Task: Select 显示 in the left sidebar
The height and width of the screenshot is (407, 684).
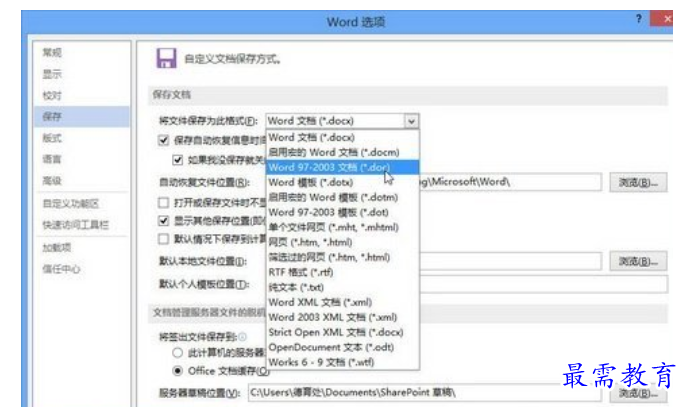Action: [52, 74]
